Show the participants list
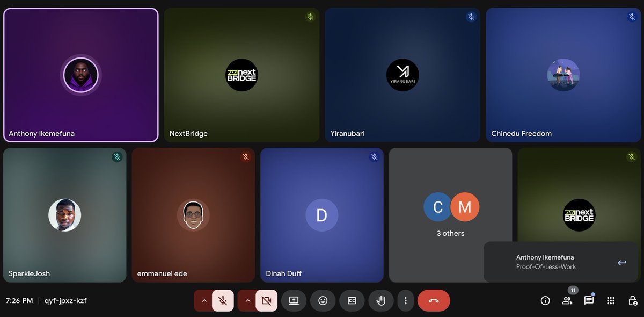 [567, 301]
